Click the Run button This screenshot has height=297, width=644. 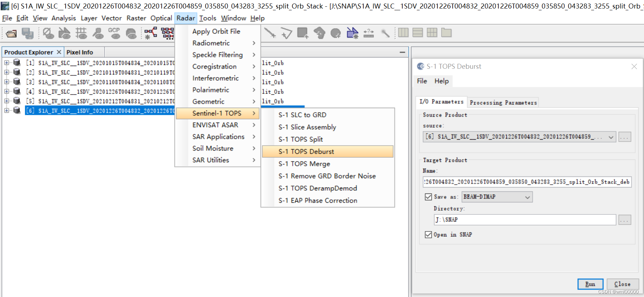click(590, 284)
